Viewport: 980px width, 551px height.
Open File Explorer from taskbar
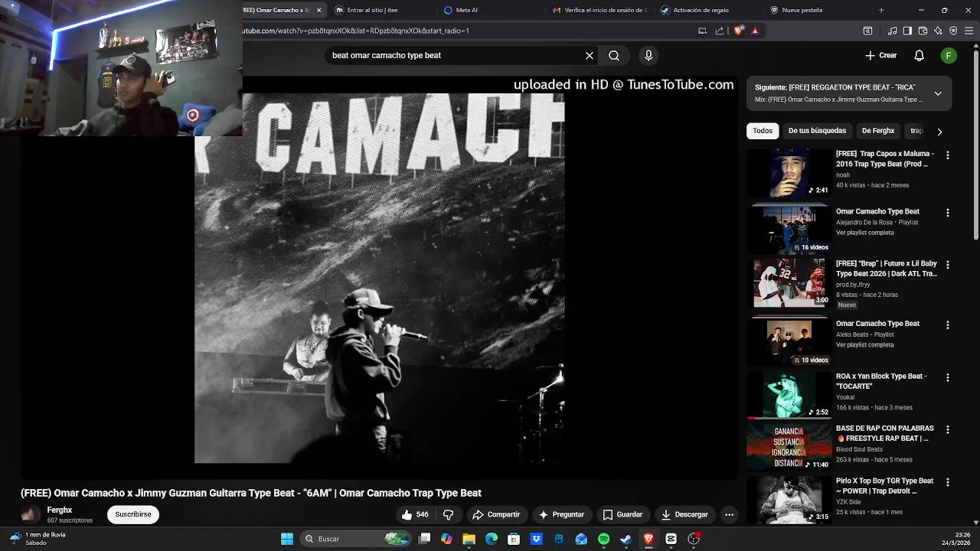(469, 539)
